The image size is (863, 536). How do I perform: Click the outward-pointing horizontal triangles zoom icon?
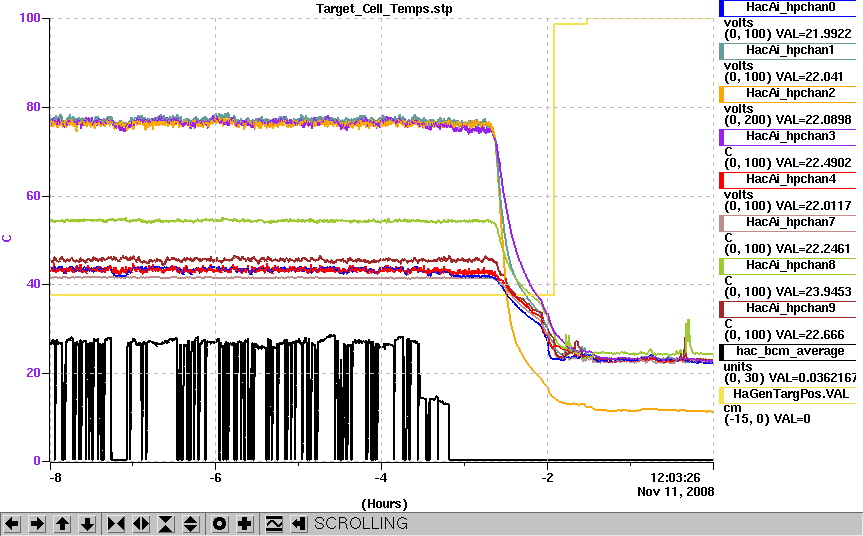(x=140, y=523)
